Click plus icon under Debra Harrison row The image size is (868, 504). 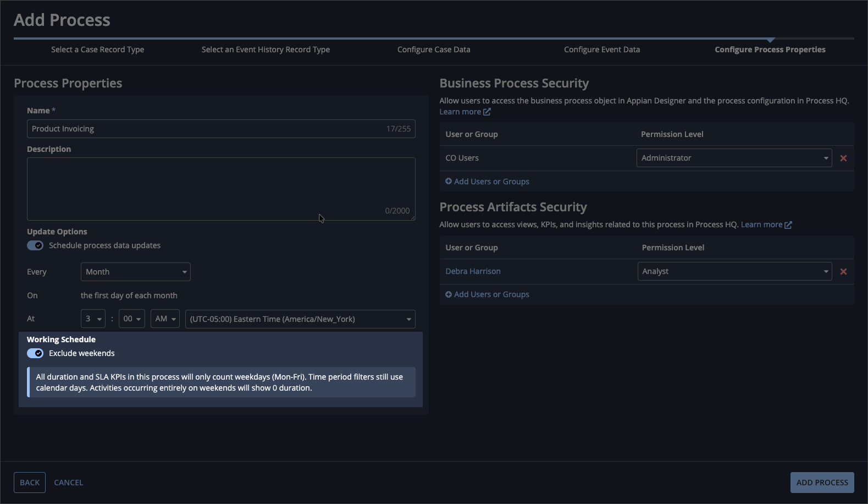pos(449,294)
